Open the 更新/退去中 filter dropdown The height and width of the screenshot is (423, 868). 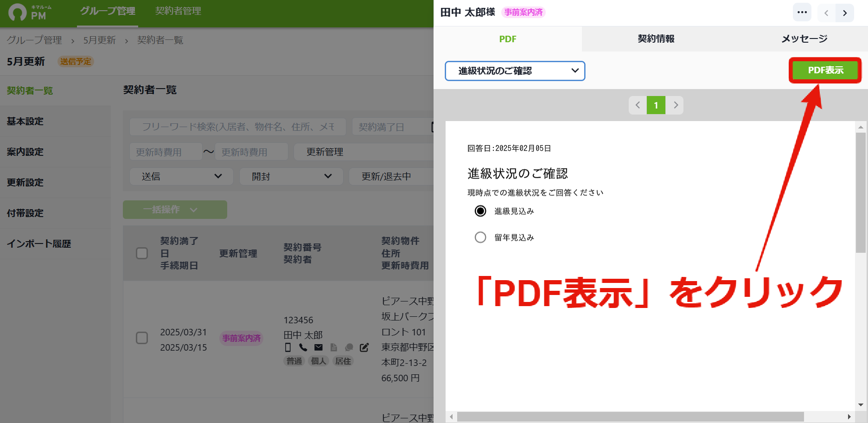391,176
